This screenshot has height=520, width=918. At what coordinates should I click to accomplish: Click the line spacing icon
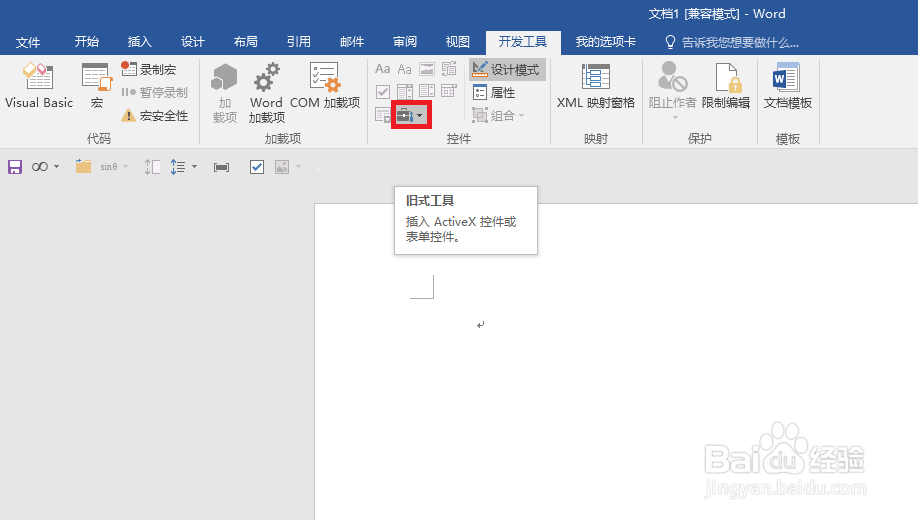178,167
